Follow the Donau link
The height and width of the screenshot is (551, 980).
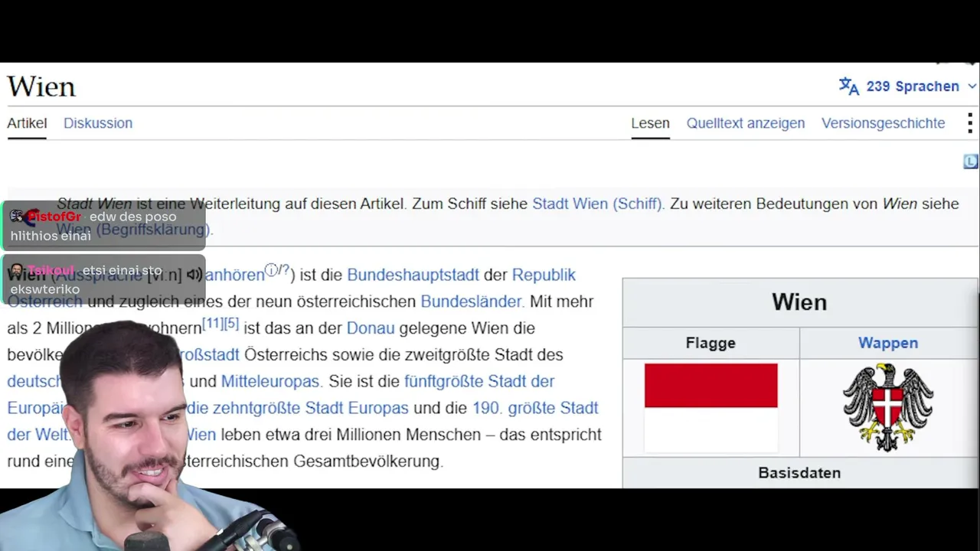pos(371,328)
